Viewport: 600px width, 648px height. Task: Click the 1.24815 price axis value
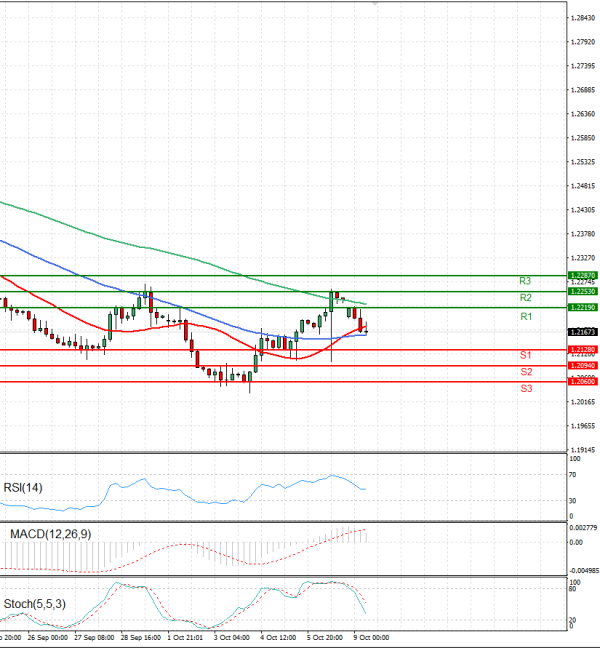pos(583,186)
